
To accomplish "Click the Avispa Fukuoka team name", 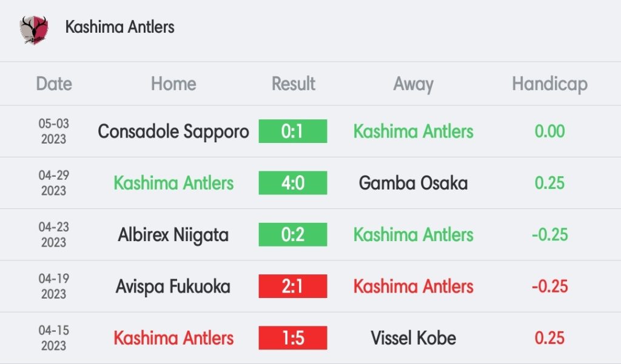I will [x=173, y=287].
